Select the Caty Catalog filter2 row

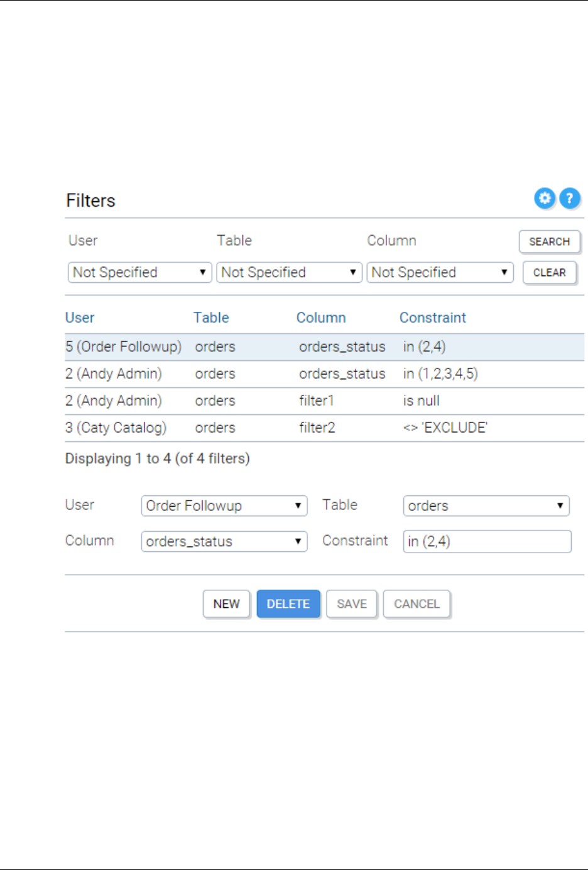pyautogui.click(x=251, y=428)
